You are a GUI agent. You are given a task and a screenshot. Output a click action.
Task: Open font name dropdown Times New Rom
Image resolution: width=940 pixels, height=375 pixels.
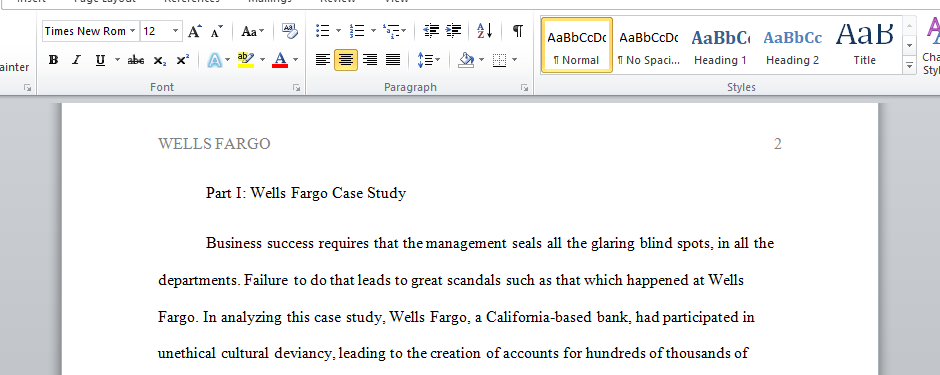132,31
